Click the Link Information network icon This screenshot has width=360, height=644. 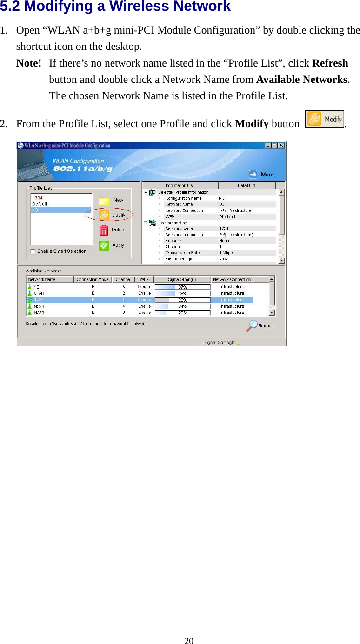(x=152, y=223)
